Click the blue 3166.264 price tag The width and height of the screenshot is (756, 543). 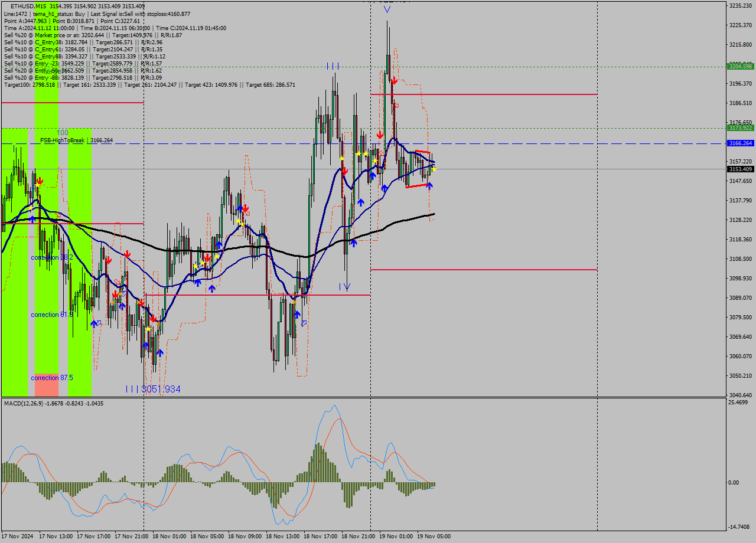point(740,143)
